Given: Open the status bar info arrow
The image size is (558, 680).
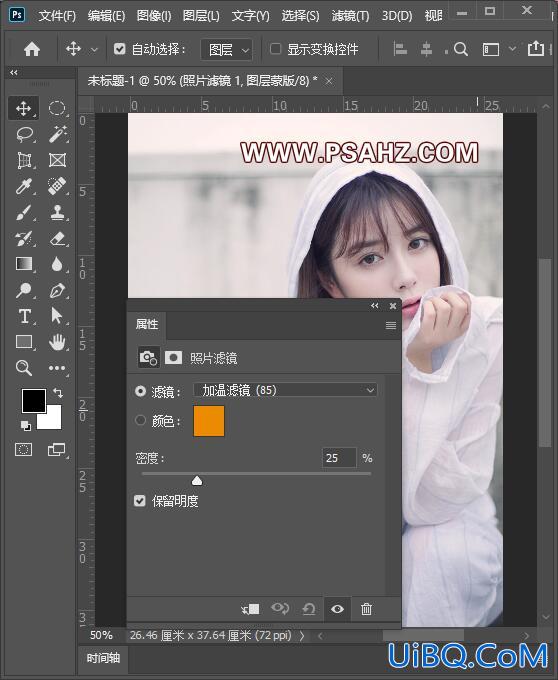Looking at the screenshot, I should point(302,636).
